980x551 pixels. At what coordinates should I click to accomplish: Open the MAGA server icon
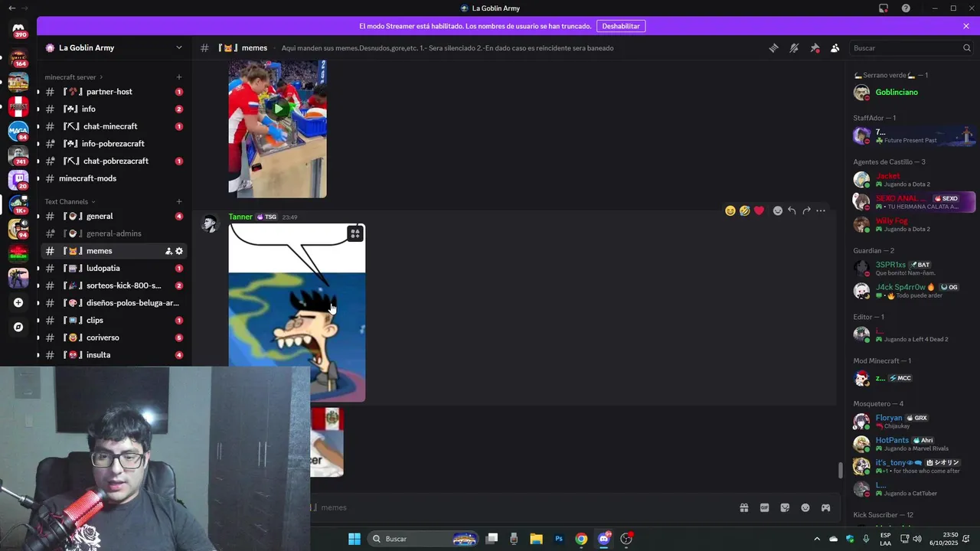(x=18, y=130)
